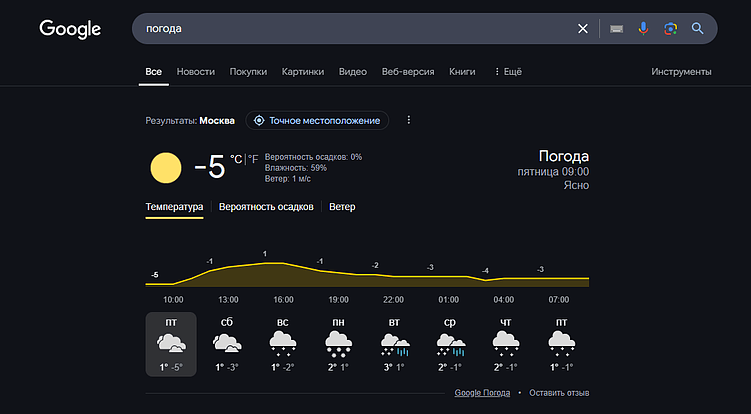
Task: Open the Инструменты search tools
Action: click(681, 72)
